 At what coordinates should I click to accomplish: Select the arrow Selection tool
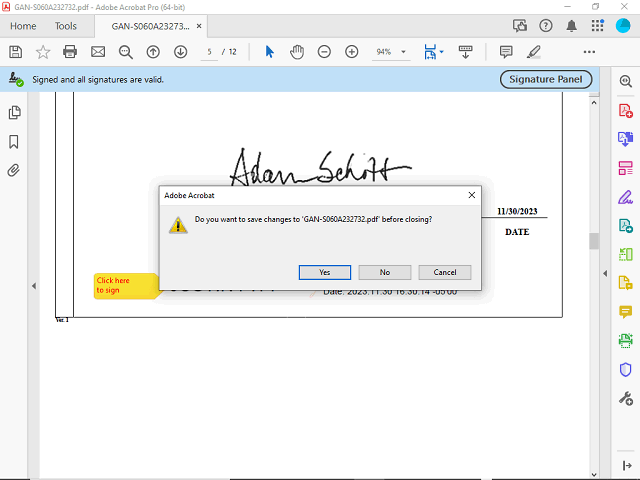(x=269, y=52)
